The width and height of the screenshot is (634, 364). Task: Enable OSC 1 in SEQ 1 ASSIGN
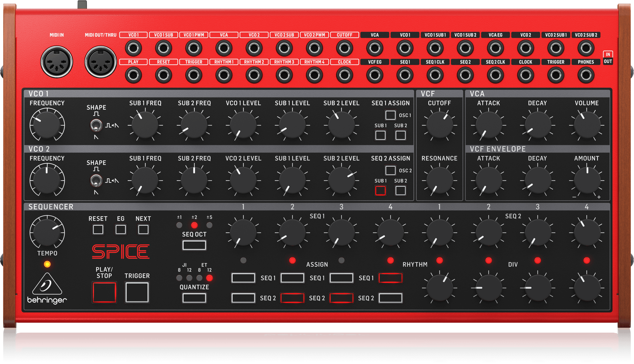click(390, 114)
